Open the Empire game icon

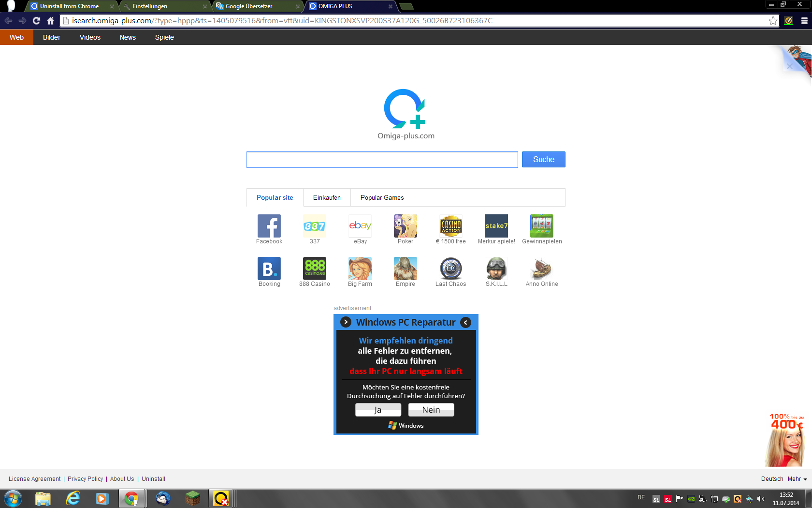406,269
